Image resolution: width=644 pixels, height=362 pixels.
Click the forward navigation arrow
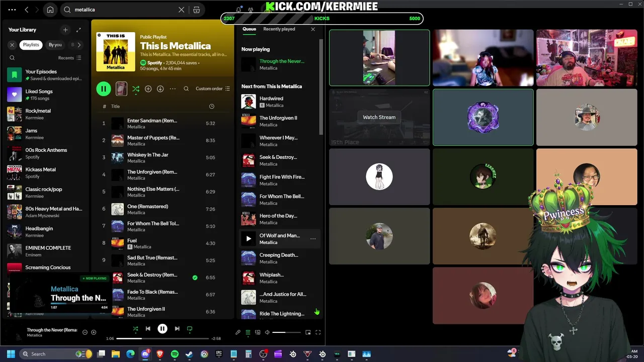(x=37, y=10)
